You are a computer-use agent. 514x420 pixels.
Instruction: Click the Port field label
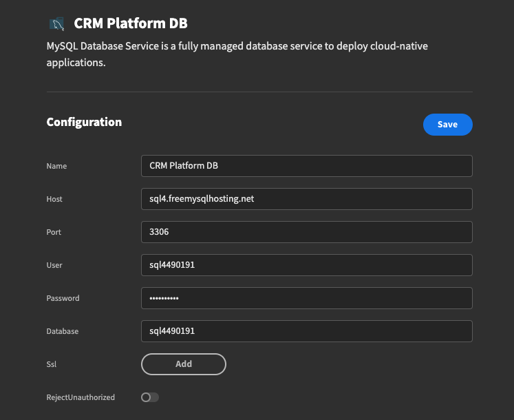point(54,232)
